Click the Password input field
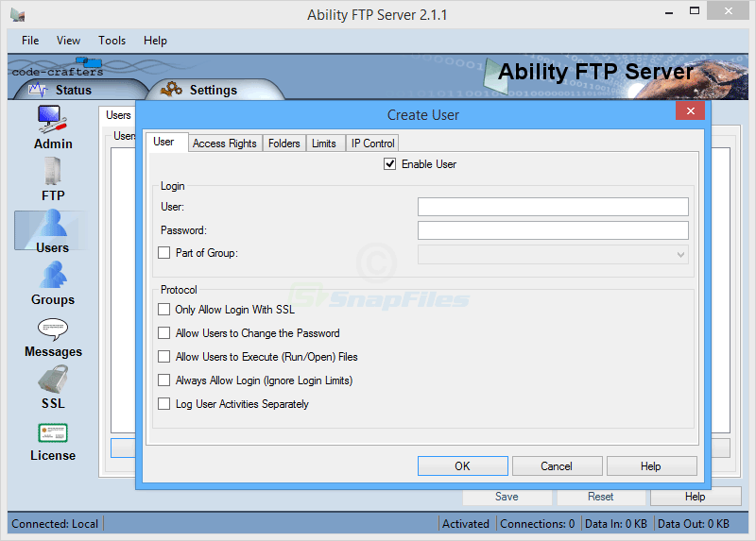Image resolution: width=756 pixels, height=541 pixels. click(x=553, y=230)
